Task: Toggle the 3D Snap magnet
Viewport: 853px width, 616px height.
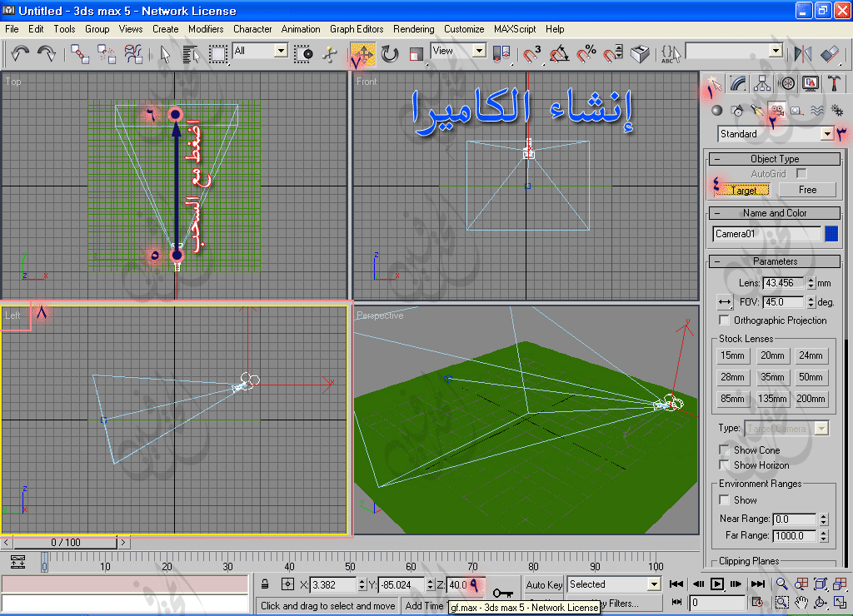Action: [532, 54]
